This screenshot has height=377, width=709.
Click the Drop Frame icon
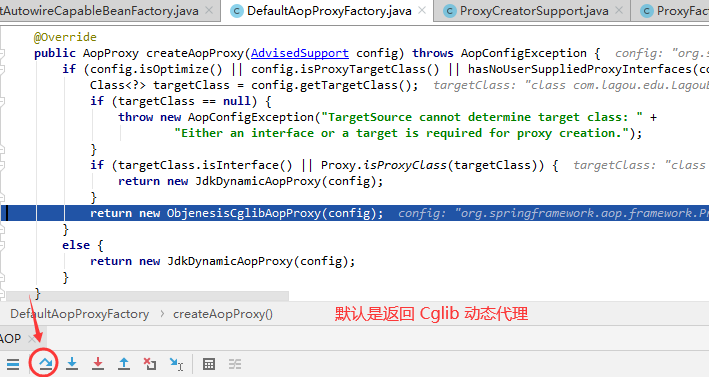tap(150, 363)
